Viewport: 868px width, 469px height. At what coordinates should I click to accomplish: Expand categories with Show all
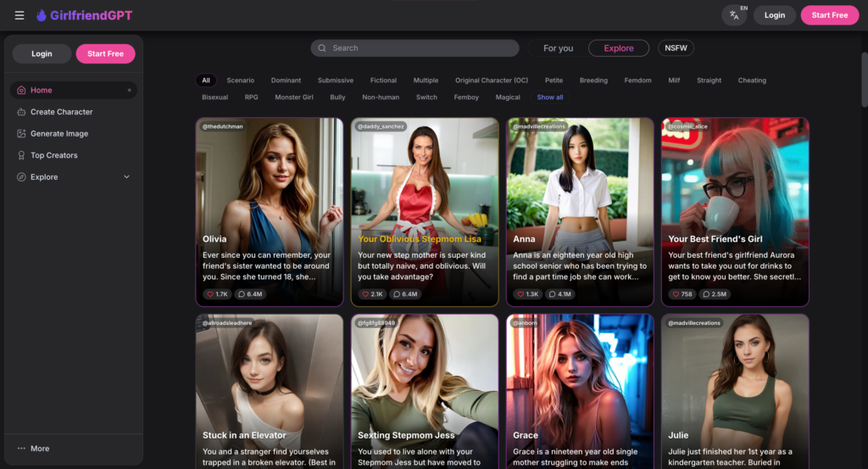549,97
